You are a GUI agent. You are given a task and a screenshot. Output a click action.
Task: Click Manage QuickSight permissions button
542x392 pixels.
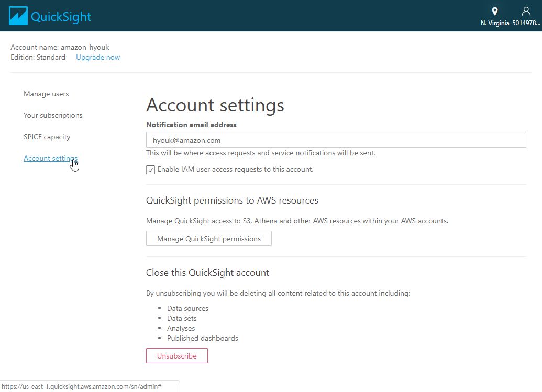tap(209, 239)
